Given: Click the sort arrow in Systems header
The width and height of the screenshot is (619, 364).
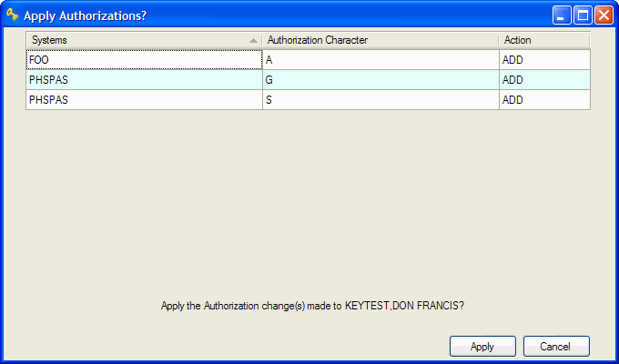Looking at the screenshot, I should coord(253,41).
